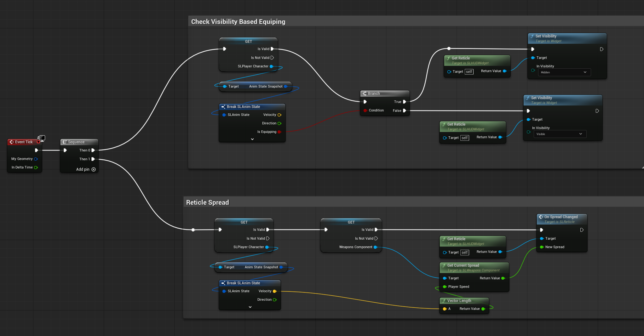Select the reroute node at the Reticle Spread entry

tap(193, 230)
